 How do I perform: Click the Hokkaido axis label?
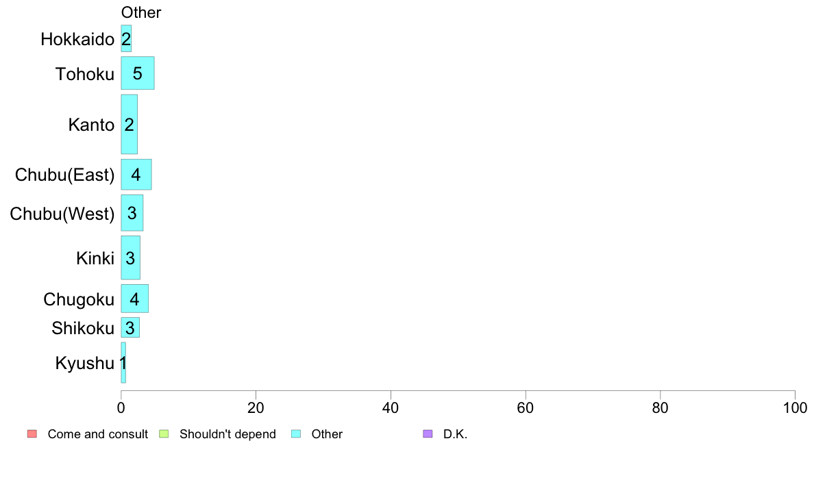(x=77, y=40)
